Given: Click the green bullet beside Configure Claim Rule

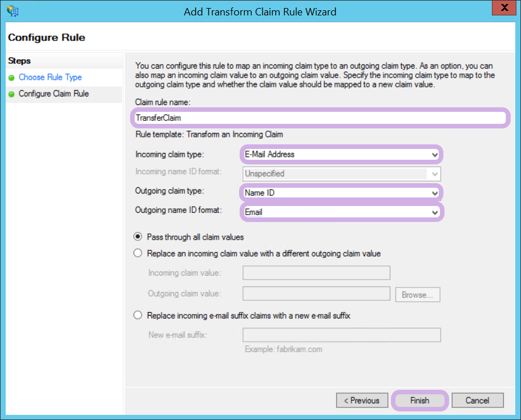Looking at the screenshot, I should click(11, 94).
